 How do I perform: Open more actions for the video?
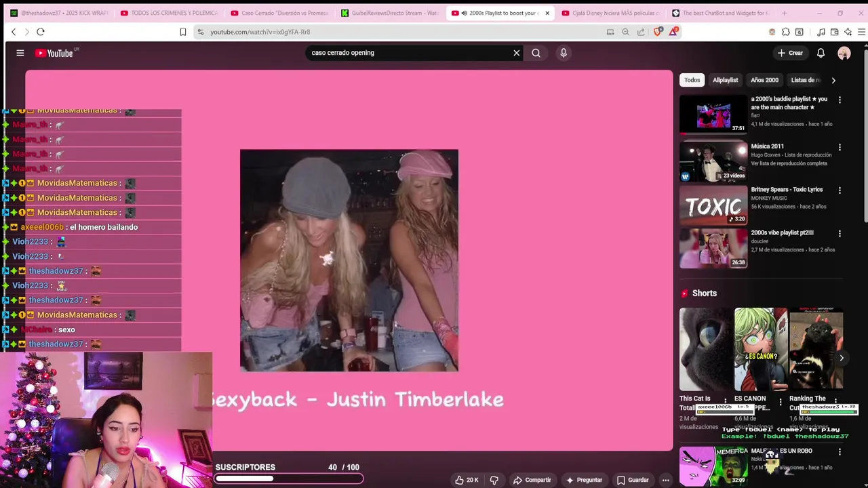pyautogui.click(x=665, y=480)
